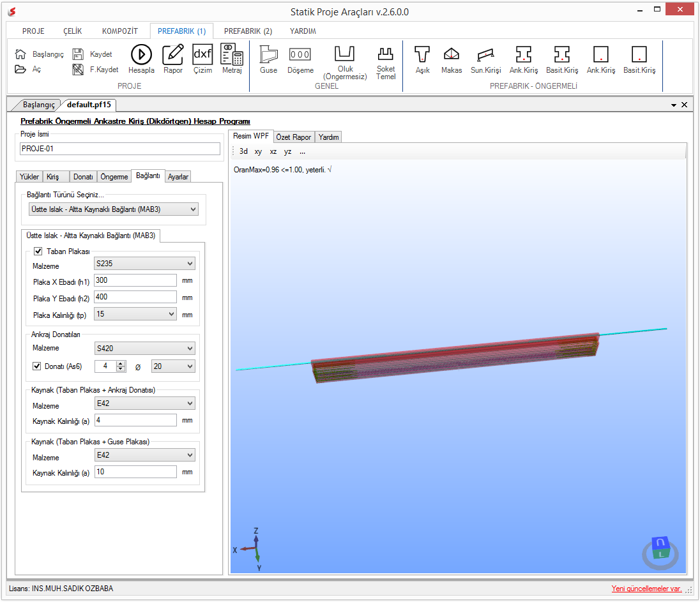Open Ankraj Donatısı weld Malzeme E42 dropdown
The height and width of the screenshot is (602, 700).
tap(144, 403)
